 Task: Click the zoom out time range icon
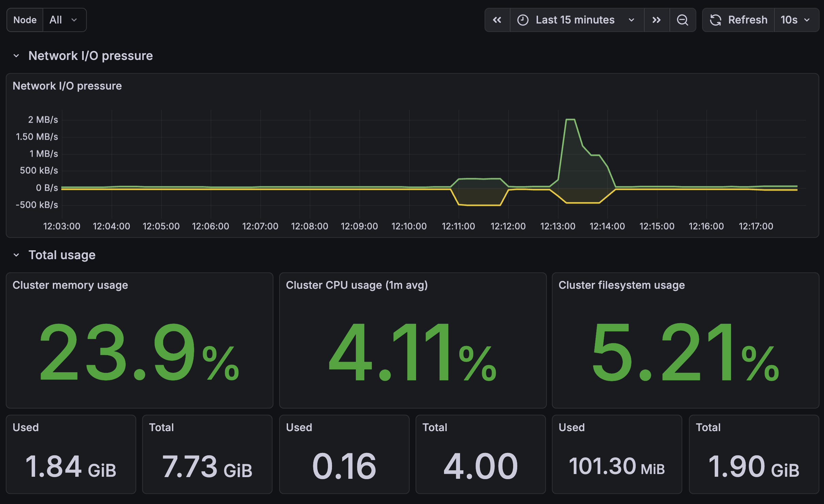pos(682,20)
